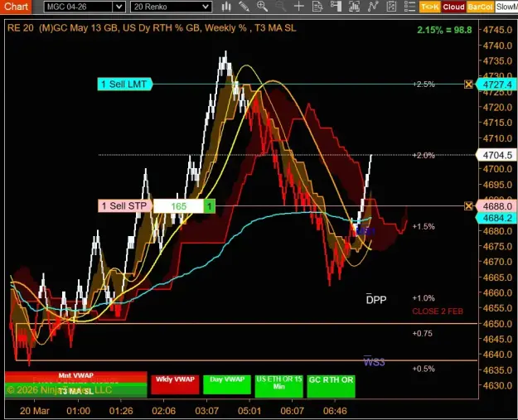Click the CLOSE 2 FEB label

click(438, 311)
